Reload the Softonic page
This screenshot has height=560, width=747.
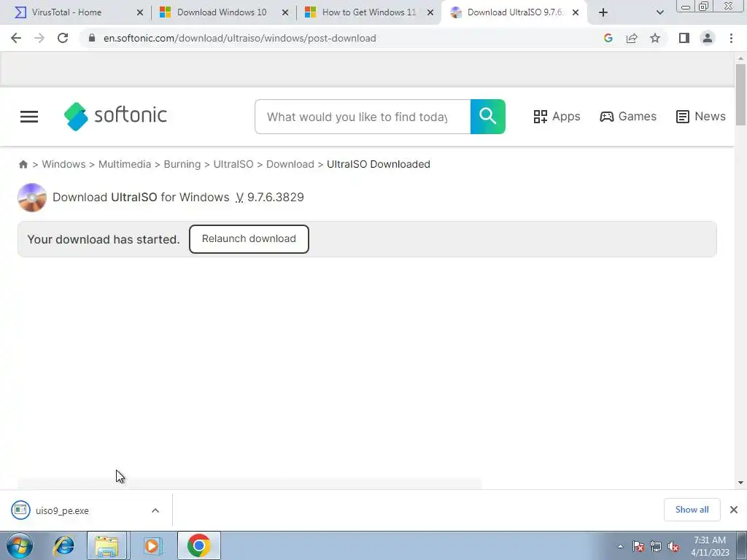[x=63, y=38]
